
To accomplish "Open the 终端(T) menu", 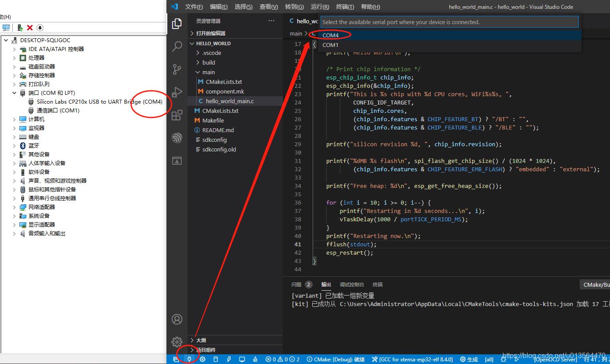I will coord(345,7).
